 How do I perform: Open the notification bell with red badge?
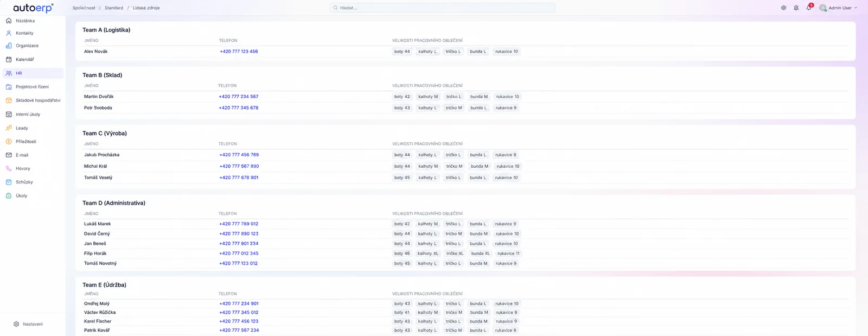point(809,8)
